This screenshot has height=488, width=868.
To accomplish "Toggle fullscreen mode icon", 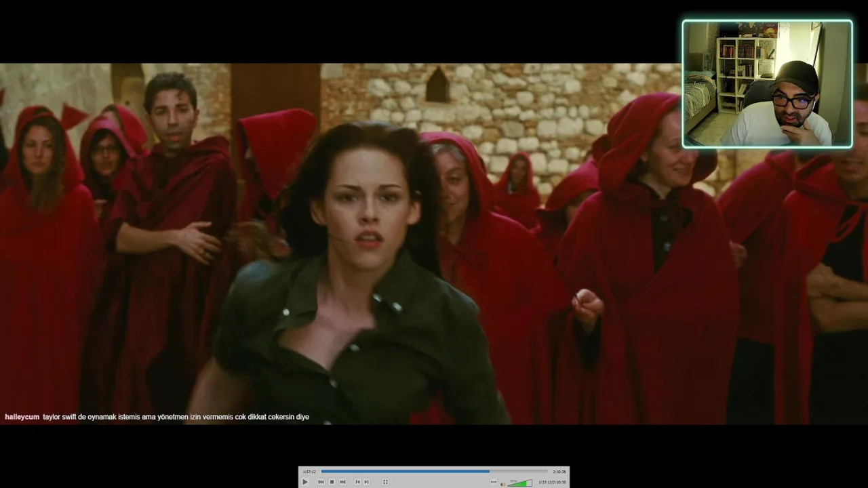I will coord(385,482).
